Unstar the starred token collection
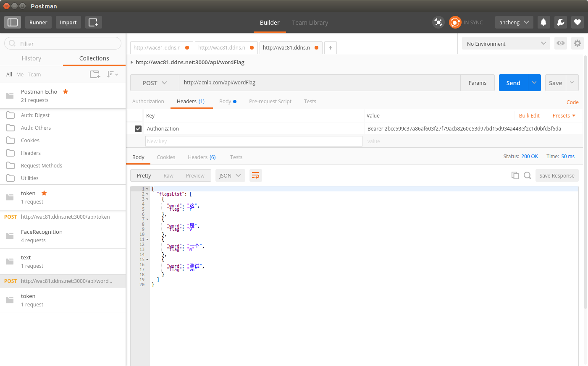This screenshot has height=366, width=588. click(44, 193)
